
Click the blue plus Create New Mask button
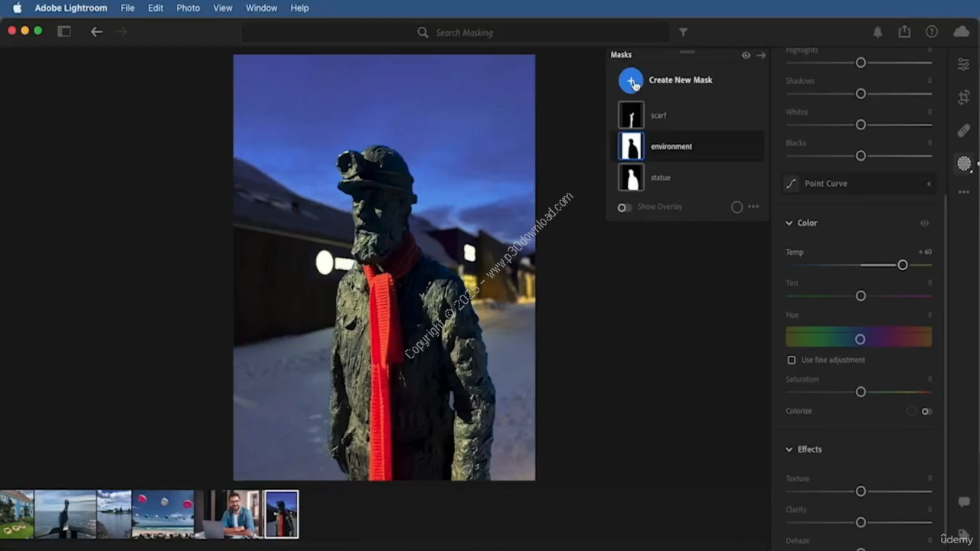point(631,80)
